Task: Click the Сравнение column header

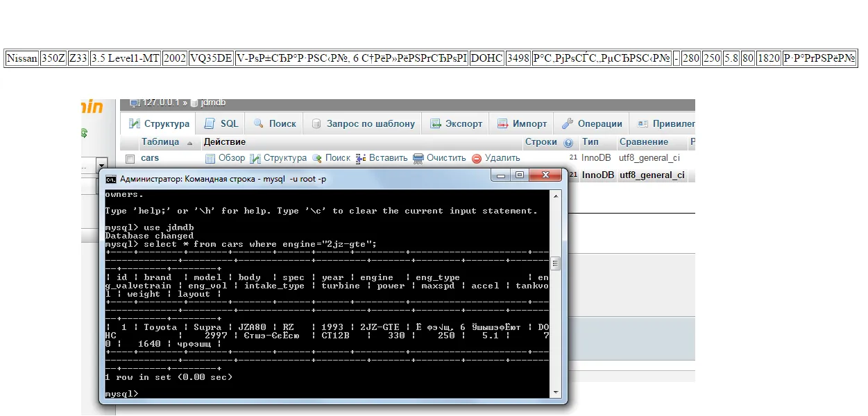Action: click(644, 142)
